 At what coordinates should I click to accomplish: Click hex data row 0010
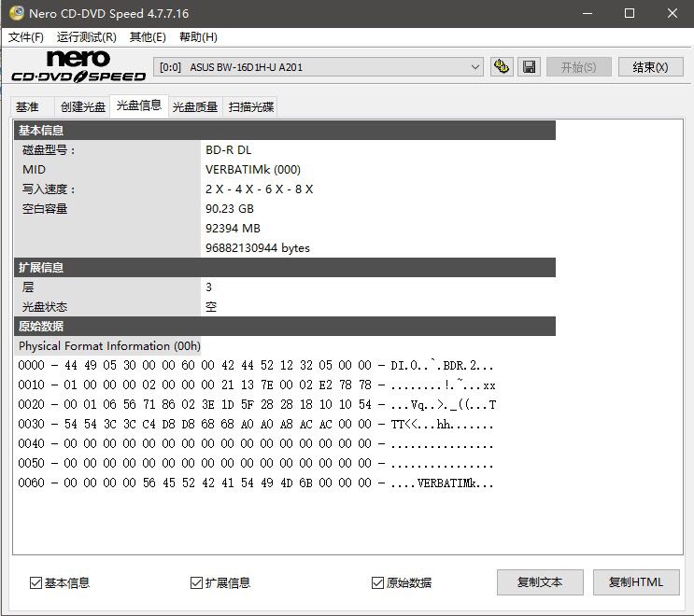257,385
